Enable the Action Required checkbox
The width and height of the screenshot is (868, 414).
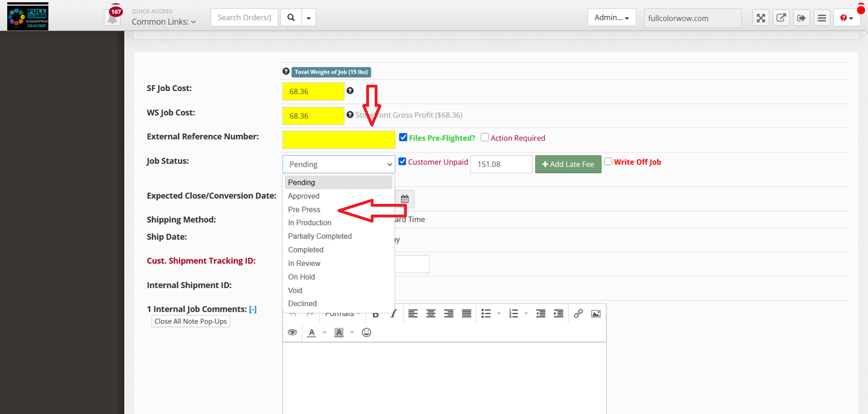click(x=485, y=137)
